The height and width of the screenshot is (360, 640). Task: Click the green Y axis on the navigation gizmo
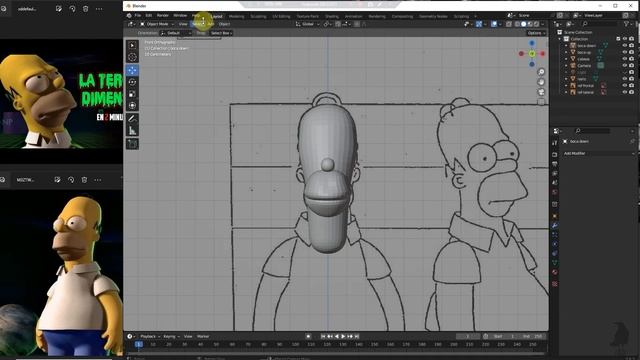[532, 53]
